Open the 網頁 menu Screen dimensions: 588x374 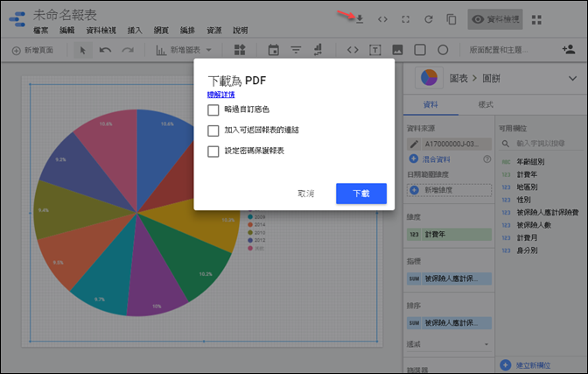pyautogui.click(x=161, y=31)
